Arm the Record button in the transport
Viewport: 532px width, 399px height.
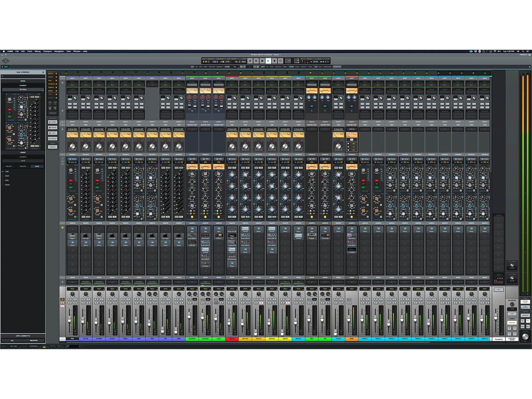coord(274,61)
